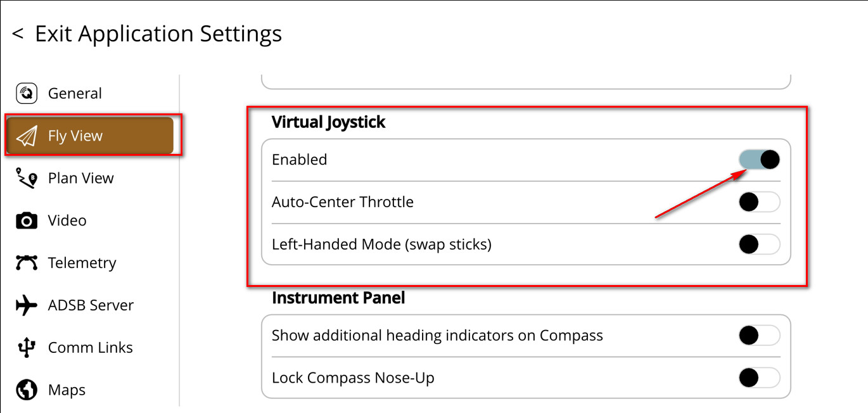Select the Telemetry settings label

click(x=82, y=263)
